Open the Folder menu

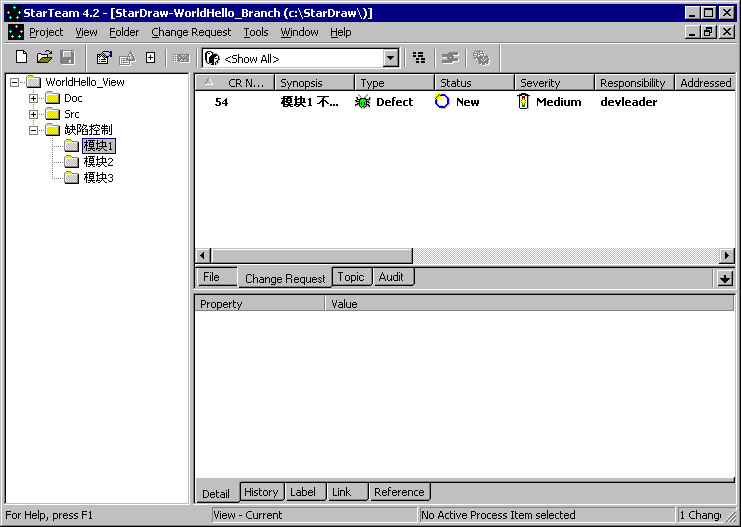coord(124,32)
